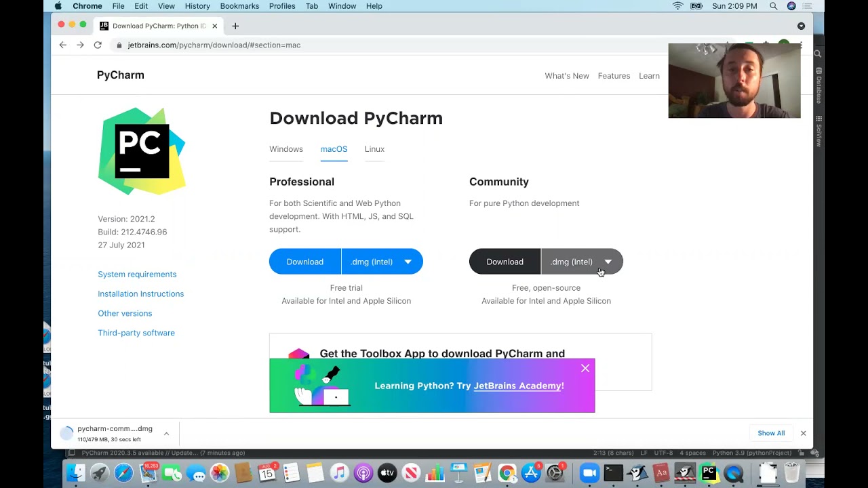Open Features navigation link
The width and height of the screenshot is (868, 488).
pyautogui.click(x=614, y=76)
